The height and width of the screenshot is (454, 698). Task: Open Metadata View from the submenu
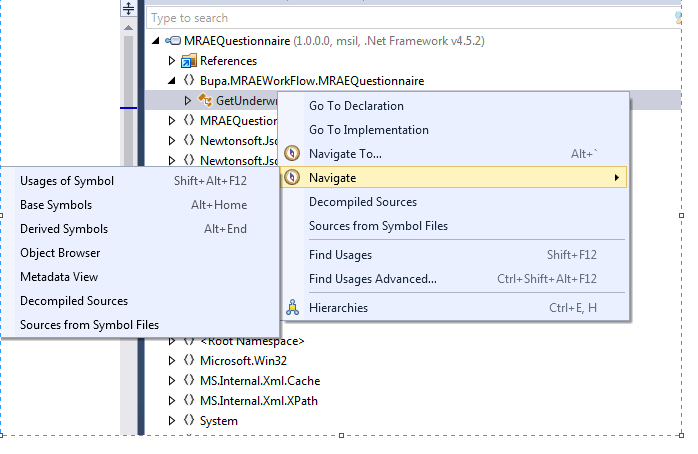59,277
